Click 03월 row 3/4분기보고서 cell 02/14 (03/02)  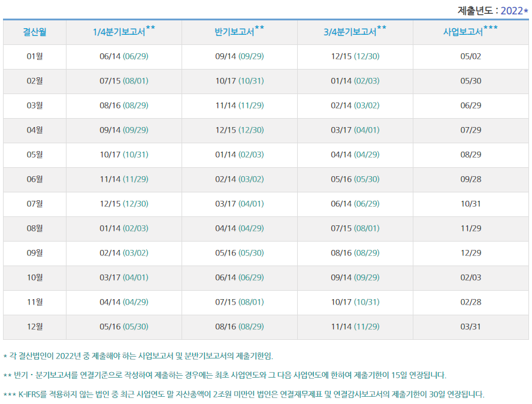click(355, 105)
